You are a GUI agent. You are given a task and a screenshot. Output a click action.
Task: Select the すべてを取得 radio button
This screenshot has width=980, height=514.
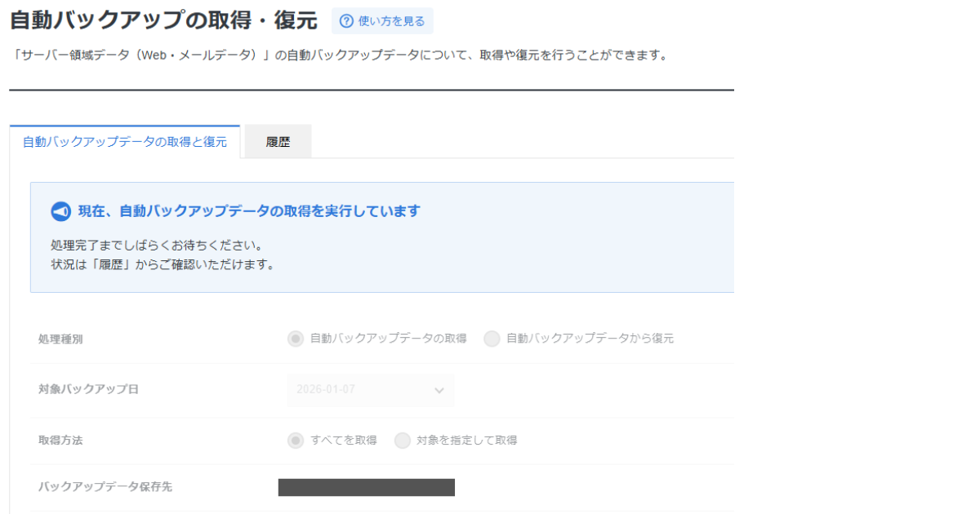pos(295,441)
